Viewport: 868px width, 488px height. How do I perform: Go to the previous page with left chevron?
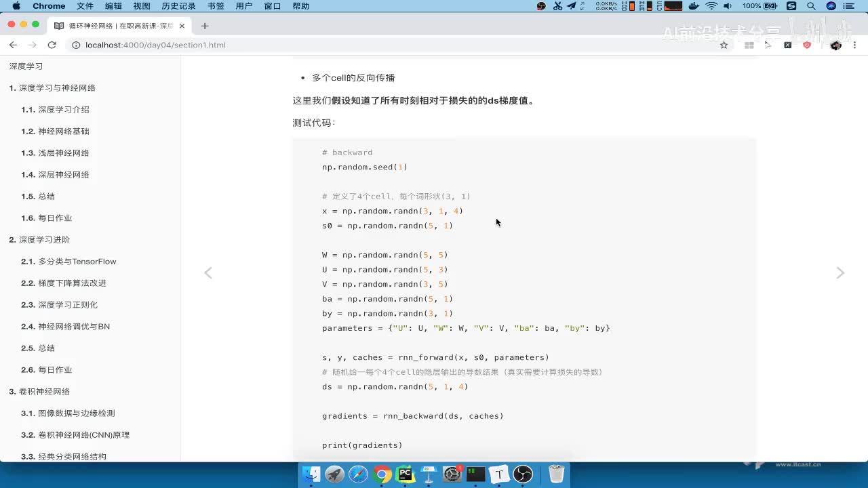point(208,272)
